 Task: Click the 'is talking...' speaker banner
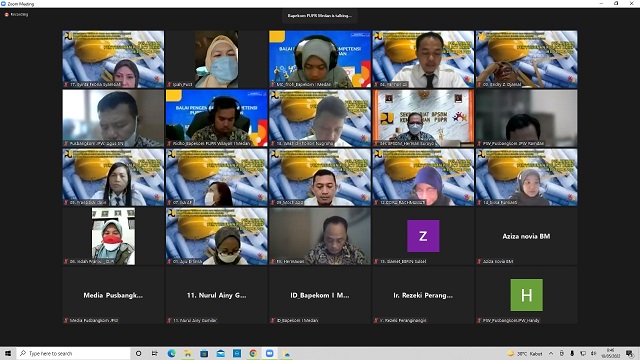point(320,16)
